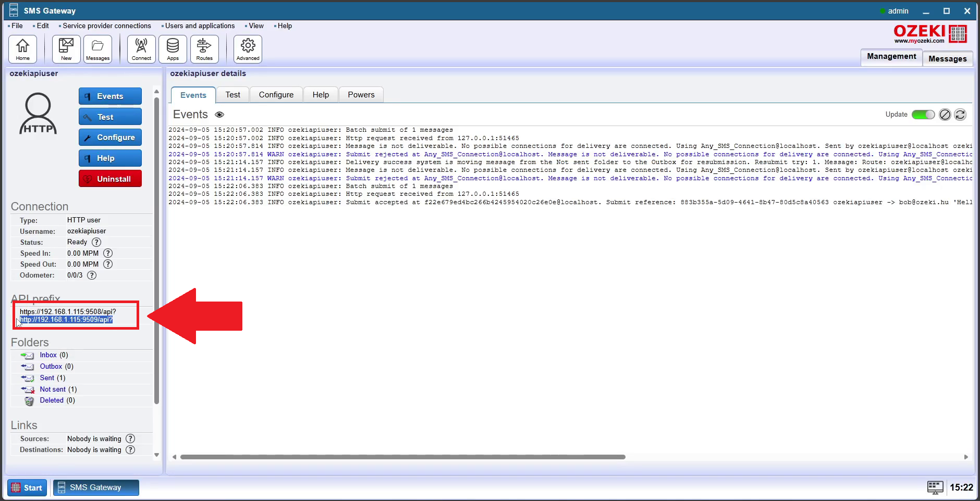Click the keyboard display tray icon
Viewport: 980px width, 501px height.
(x=935, y=487)
